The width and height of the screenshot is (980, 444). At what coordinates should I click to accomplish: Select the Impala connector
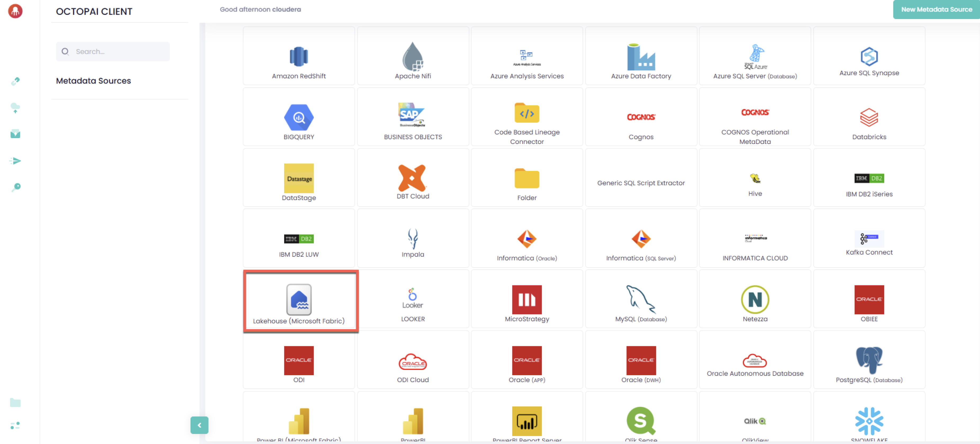tap(413, 238)
